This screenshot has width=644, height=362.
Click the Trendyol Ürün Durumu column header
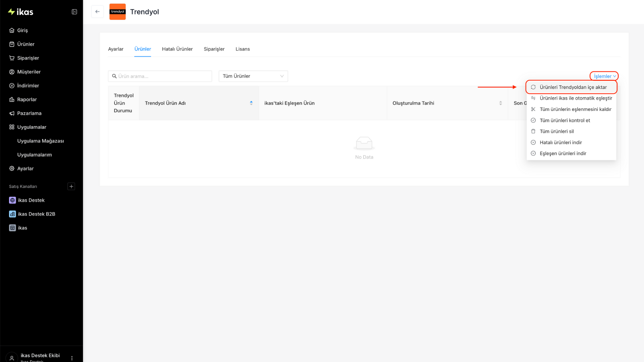[x=124, y=103]
